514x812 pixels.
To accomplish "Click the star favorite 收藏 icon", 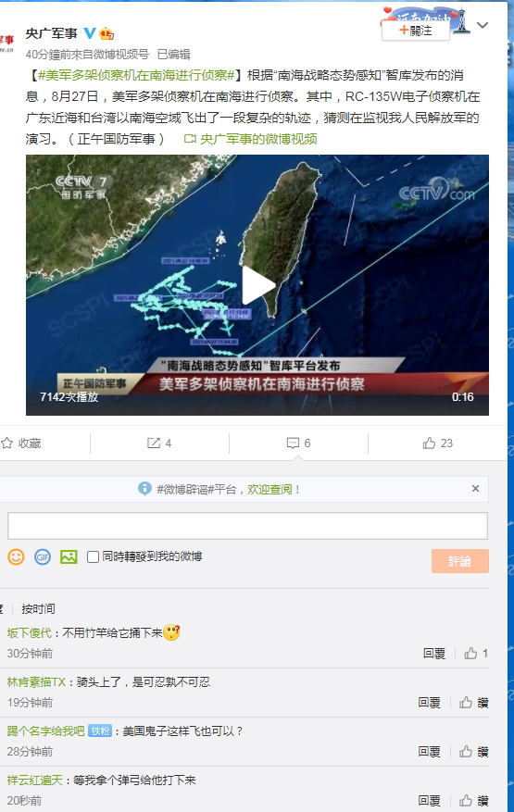I will [6, 443].
